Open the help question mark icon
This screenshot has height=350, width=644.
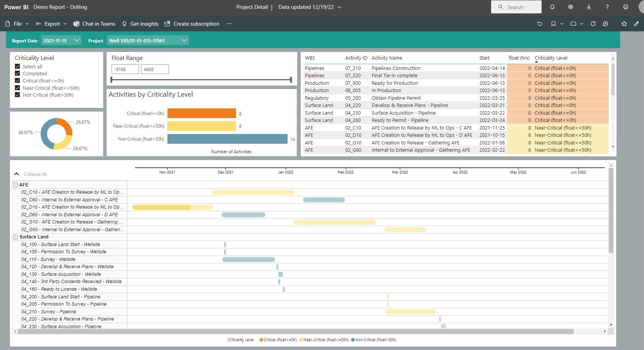coord(607,7)
